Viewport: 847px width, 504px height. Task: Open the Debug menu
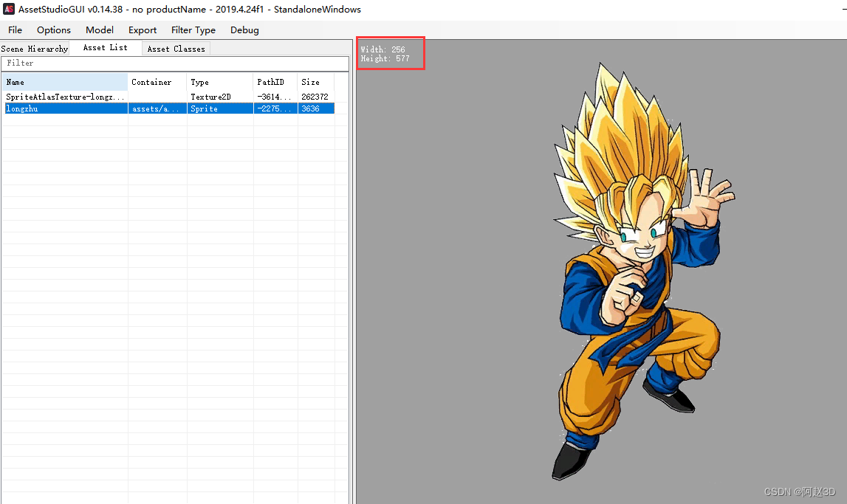244,30
